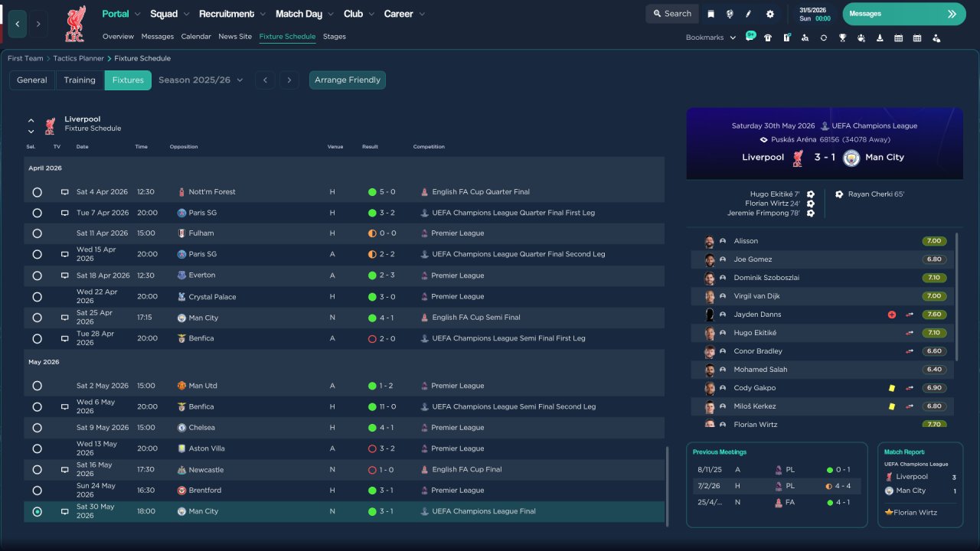The height and width of the screenshot is (551, 980).
Task: Open the 9+ notifications chat icon
Action: point(750,37)
